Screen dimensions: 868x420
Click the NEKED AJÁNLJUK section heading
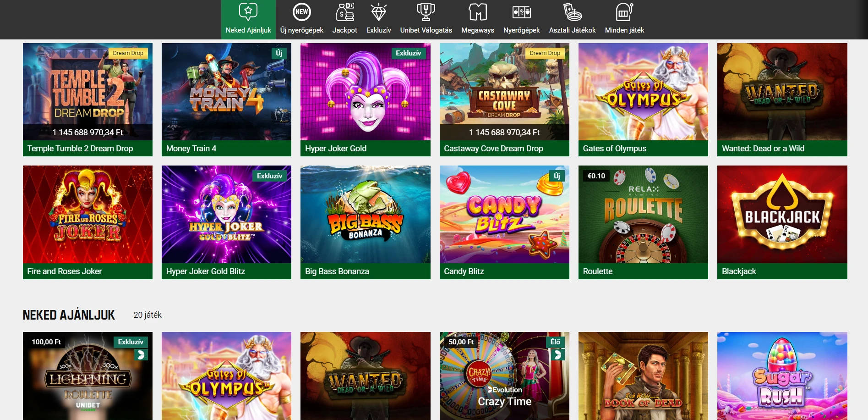click(69, 315)
